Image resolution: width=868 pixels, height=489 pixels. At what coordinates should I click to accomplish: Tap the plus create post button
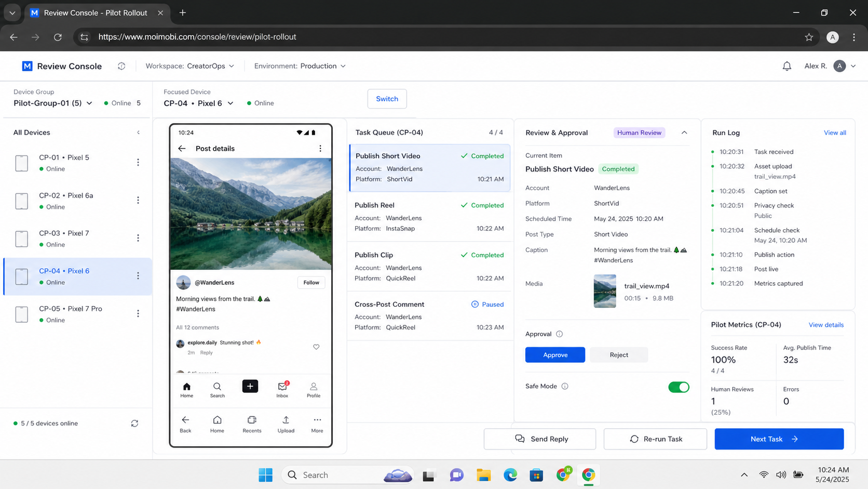pos(250,386)
